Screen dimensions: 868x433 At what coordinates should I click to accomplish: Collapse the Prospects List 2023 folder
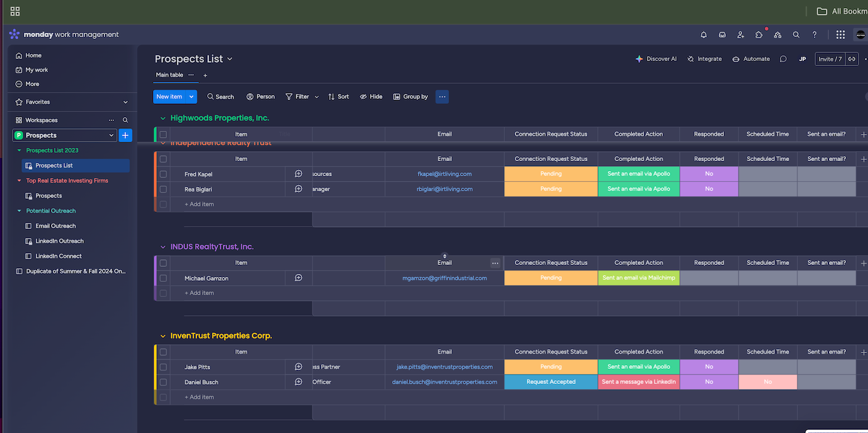point(20,150)
